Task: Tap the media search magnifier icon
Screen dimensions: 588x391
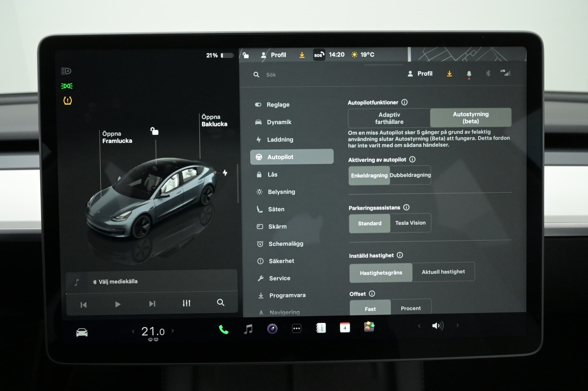Action: (x=221, y=302)
